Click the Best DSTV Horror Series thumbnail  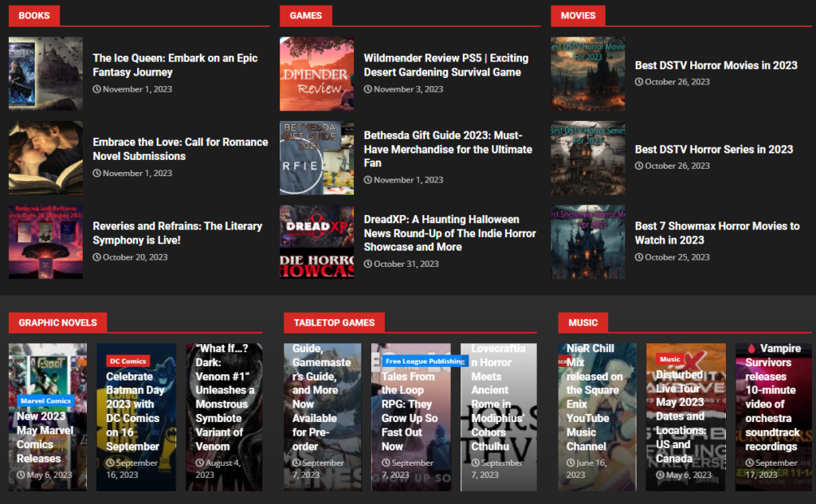tap(588, 158)
